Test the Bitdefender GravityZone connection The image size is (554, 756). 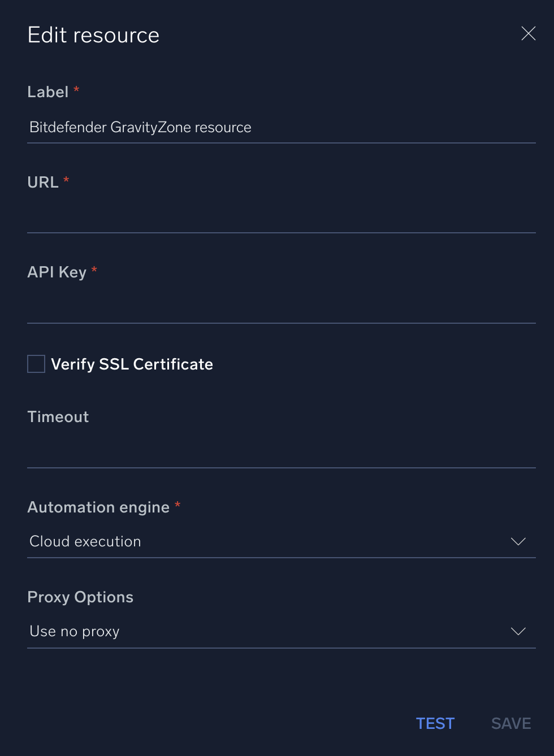click(435, 723)
